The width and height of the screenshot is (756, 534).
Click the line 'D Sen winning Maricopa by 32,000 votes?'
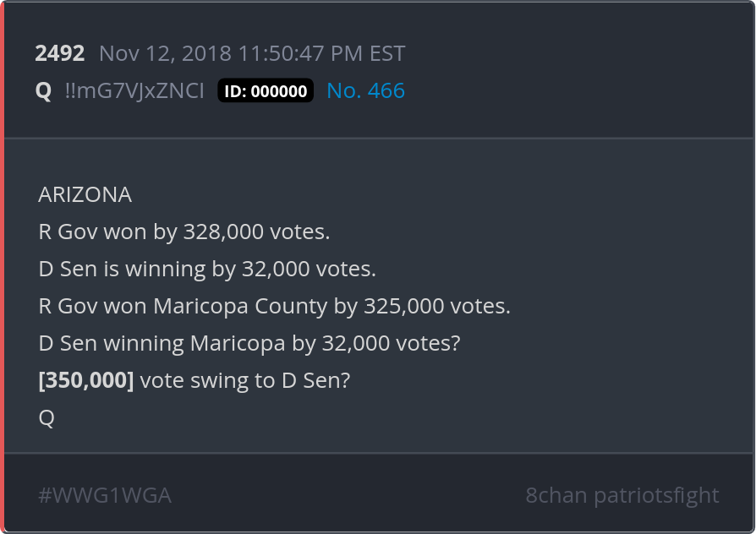click(249, 344)
